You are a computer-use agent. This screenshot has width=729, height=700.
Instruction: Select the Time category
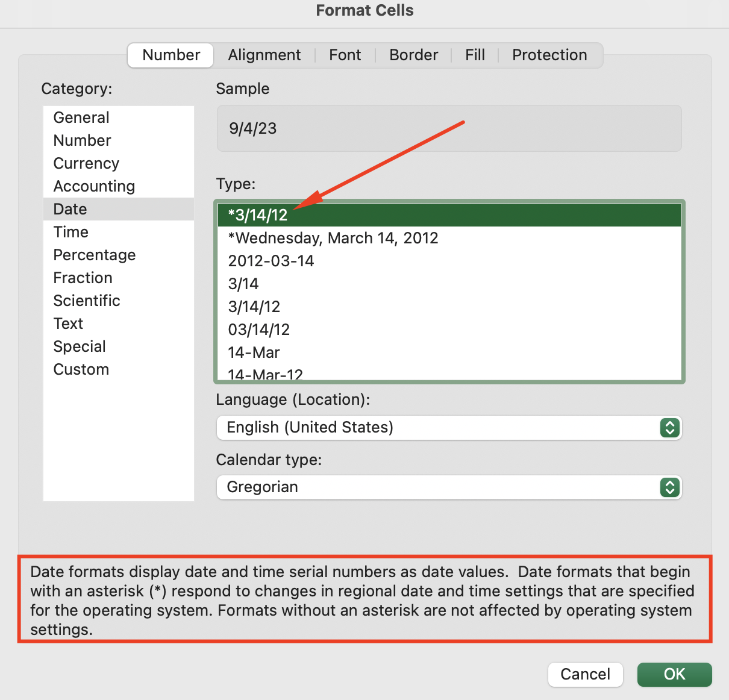point(119,232)
